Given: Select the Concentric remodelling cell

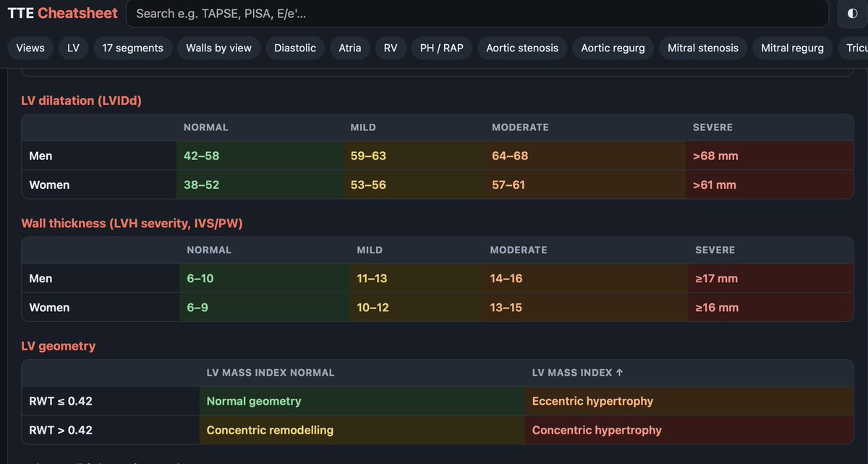Looking at the screenshot, I should click(x=362, y=430).
